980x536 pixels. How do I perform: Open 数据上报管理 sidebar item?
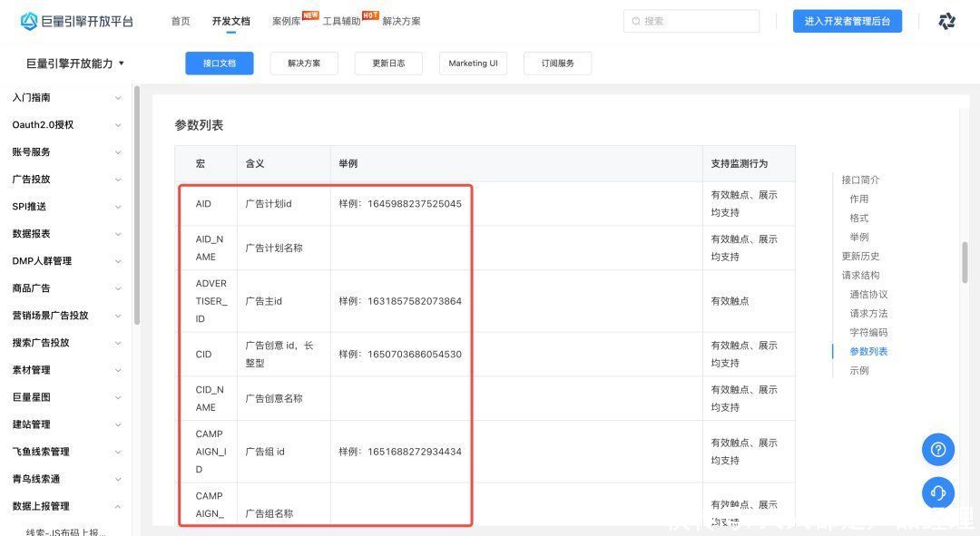pyautogui.click(x=41, y=506)
